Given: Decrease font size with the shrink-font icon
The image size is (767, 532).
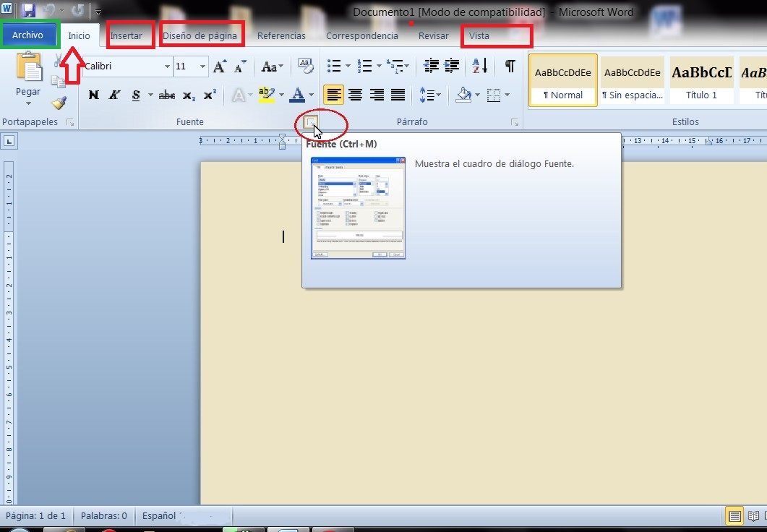Looking at the screenshot, I should tap(240, 66).
